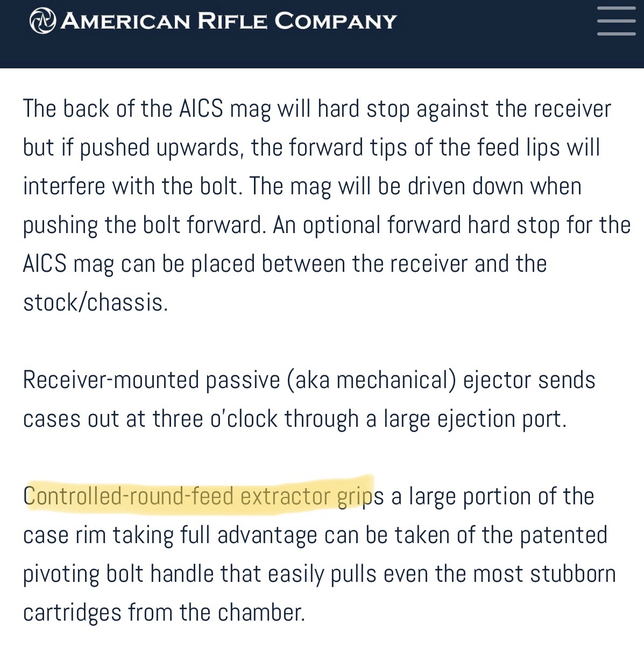
Task: Click the word "stock/chassis."
Action: pos(96,303)
